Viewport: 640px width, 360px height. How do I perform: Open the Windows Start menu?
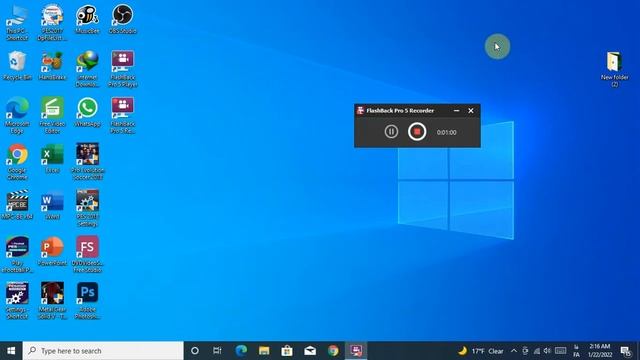pos(11,351)
